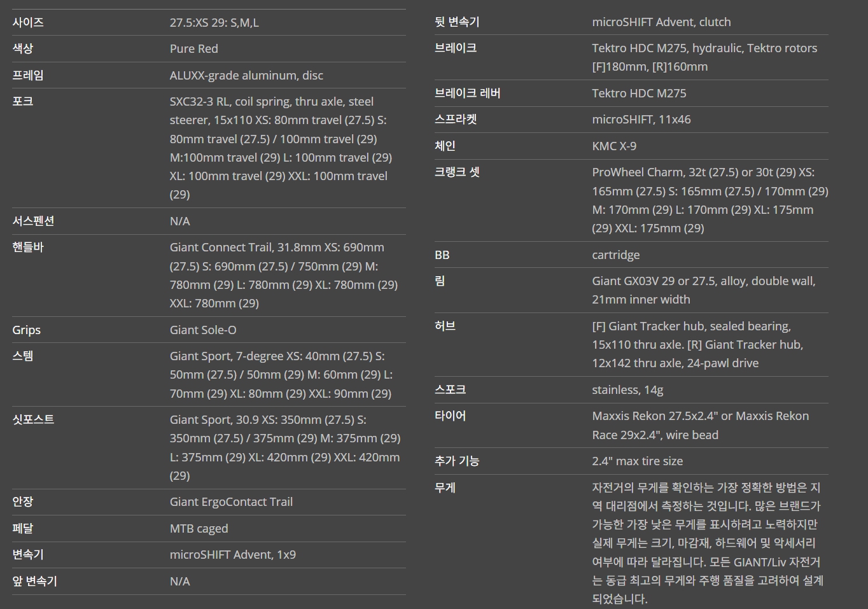The image size is (868, 609).
Task: Select the stainless, 14g spoke value
Action: (627, 389)
